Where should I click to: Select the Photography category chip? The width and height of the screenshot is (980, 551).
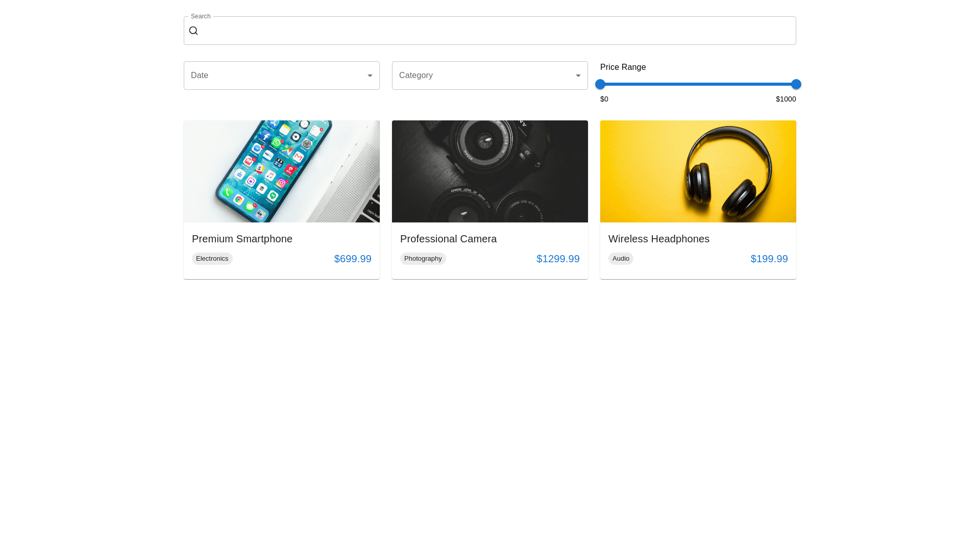pos(423,259)
